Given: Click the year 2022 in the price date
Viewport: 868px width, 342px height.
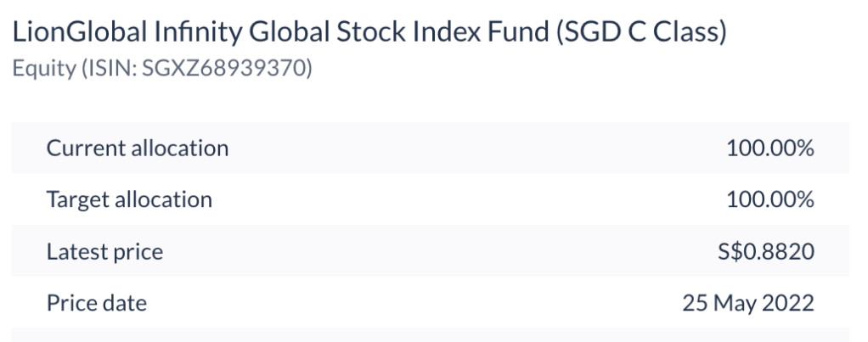Looking at the screenshot, I should 792,302.
